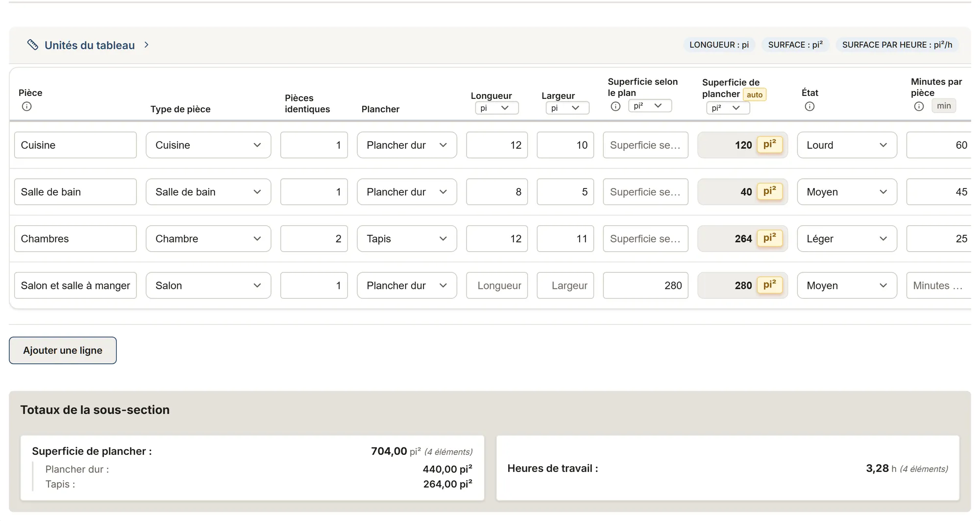Screen dimensions: 980x521
Task: Click the info icon under Minutes par pièce
Action: pos(919,106)
